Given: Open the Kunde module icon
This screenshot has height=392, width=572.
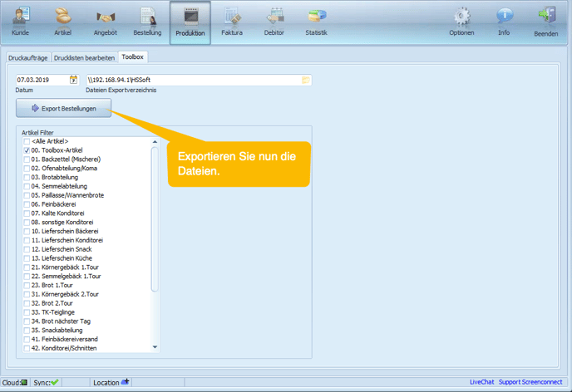Looking at the screenshot, I should point(21,17).
